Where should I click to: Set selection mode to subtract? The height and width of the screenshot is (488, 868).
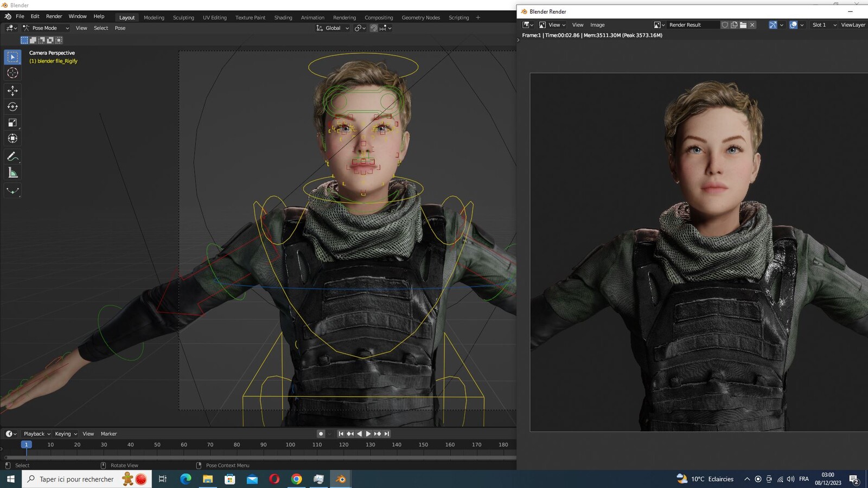point(42,40)
